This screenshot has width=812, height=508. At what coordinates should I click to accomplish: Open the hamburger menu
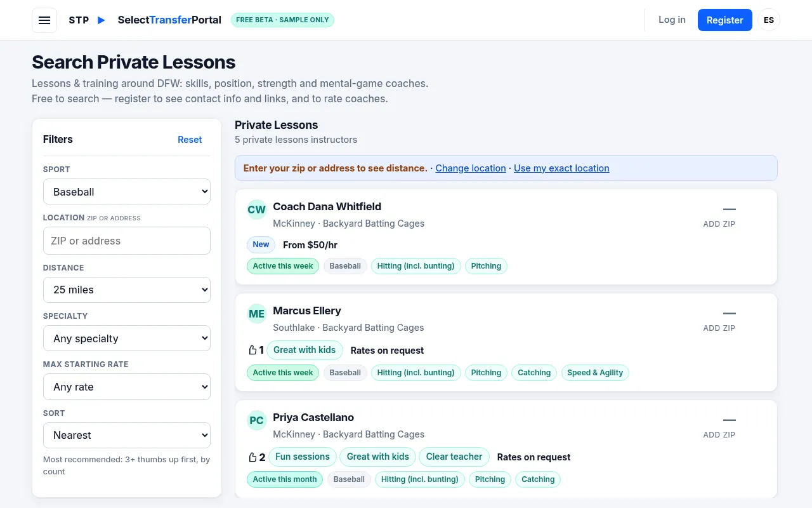point(44,20)
